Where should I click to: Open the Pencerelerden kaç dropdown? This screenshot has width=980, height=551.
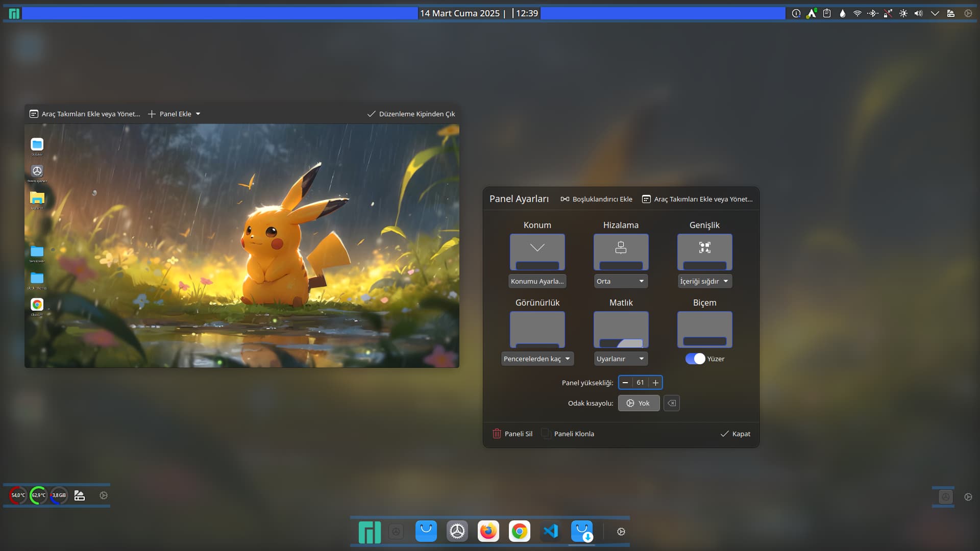[x=537, y=359]
